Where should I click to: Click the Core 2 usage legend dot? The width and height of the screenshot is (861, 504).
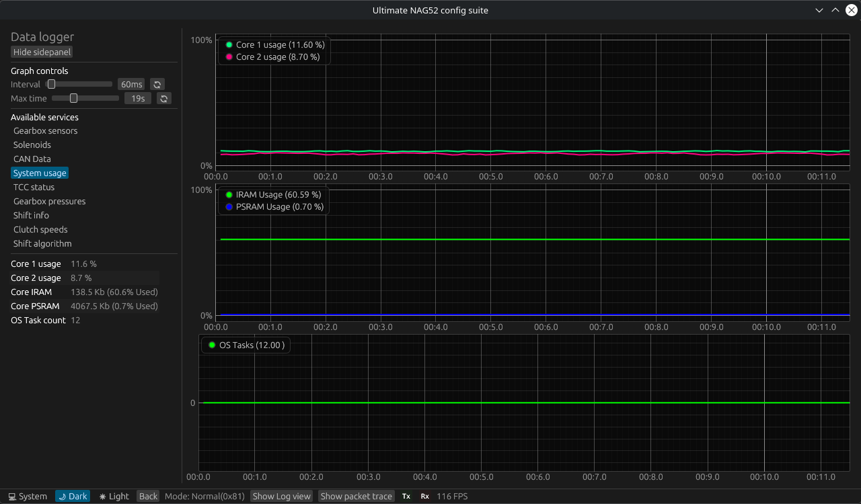point(229,57)
